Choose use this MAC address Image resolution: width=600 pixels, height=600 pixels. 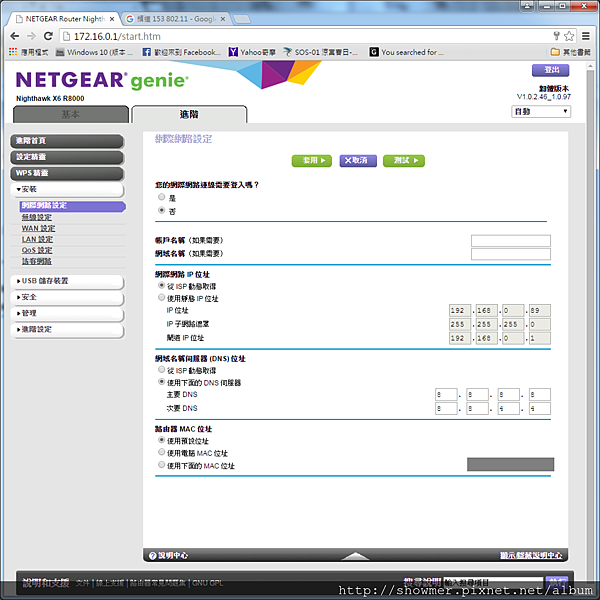[x=161, y=465]
